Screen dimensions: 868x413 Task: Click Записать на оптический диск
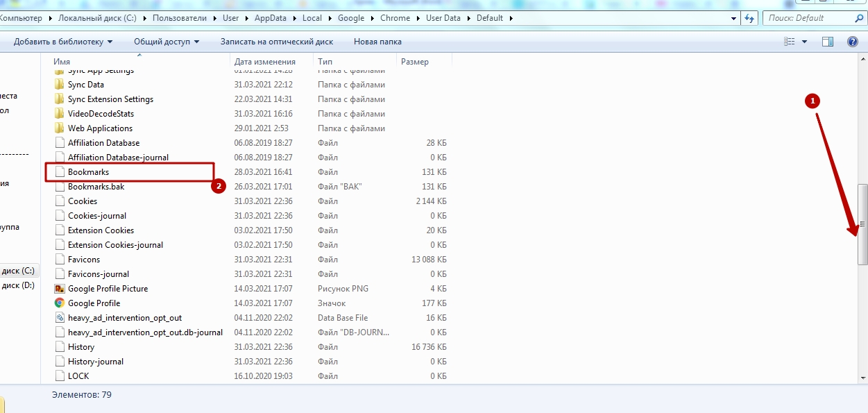tap(277, 42)
